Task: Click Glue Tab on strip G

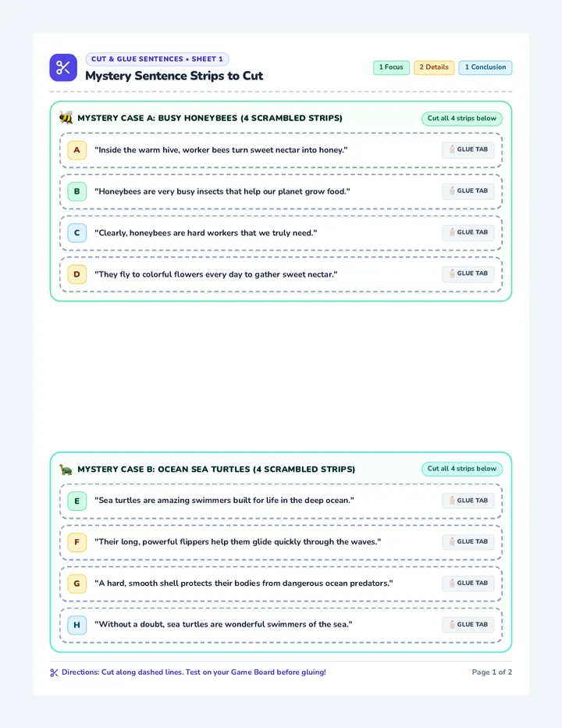Action: click(x=468, y=583)
